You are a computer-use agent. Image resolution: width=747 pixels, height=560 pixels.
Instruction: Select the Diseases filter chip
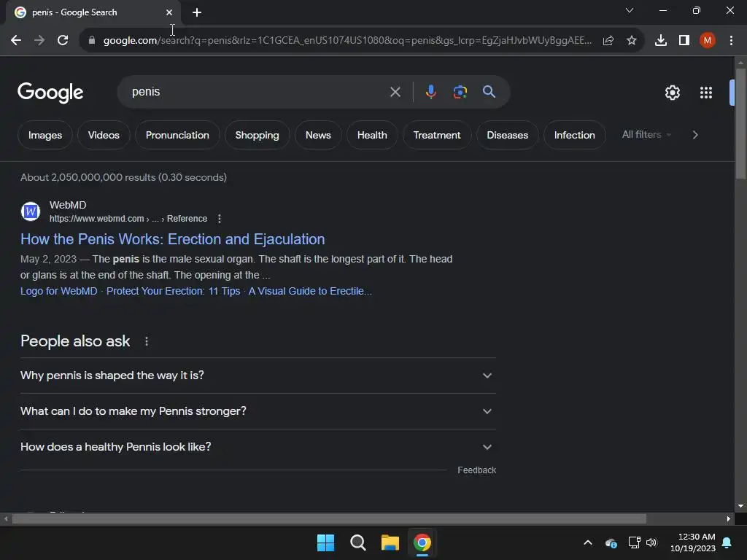[x=508, y=135]
